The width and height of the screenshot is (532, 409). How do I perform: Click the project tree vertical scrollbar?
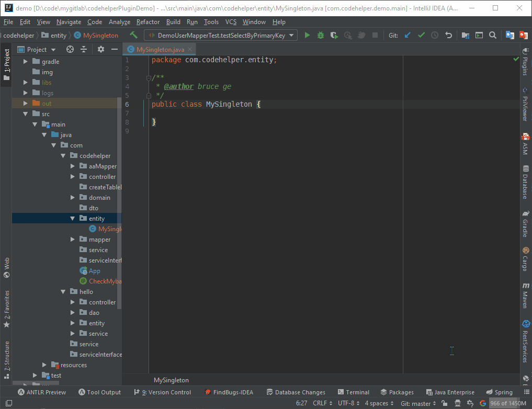(x=119, y=203)
